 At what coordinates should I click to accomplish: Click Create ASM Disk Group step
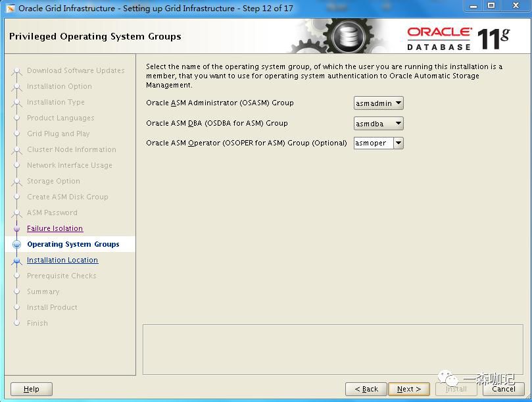coord(68,197)
